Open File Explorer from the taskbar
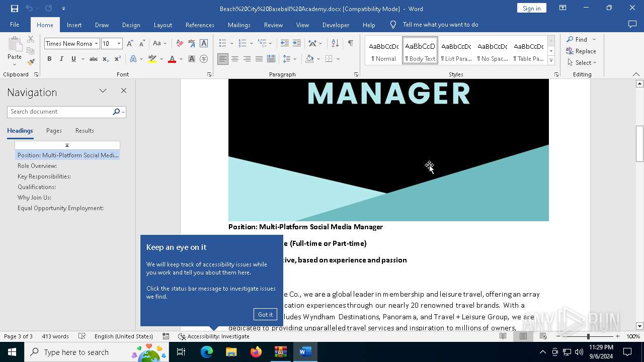The image size is (644, 362). pos(231,352)
